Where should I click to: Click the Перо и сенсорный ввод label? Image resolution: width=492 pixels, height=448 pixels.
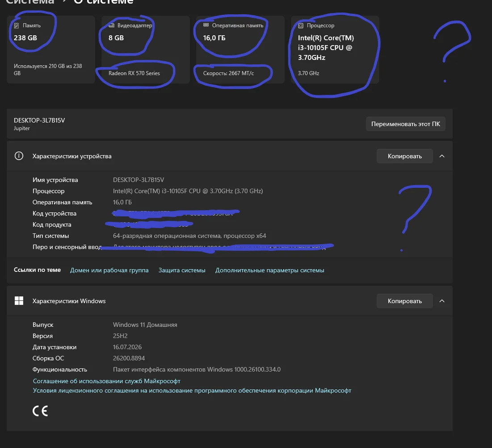coord(67,247)
